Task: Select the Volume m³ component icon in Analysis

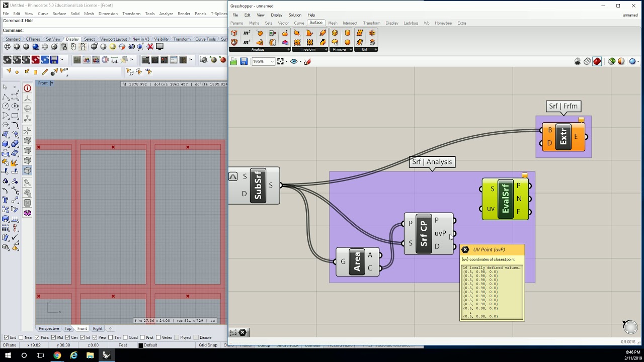Action: point(247,42)
